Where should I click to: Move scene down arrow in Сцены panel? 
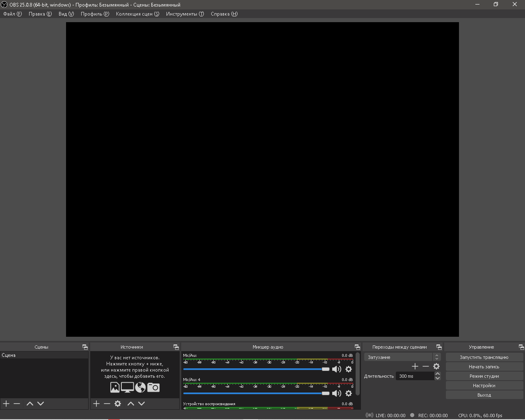[41, 404]
